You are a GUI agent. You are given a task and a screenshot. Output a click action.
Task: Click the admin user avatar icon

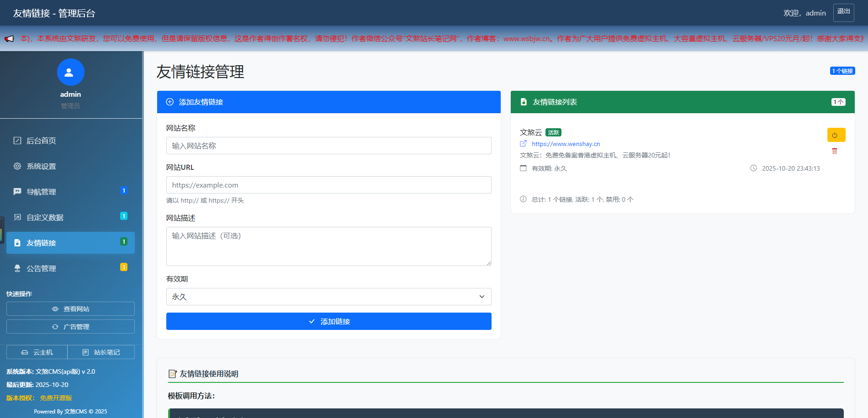pos(70,72)
